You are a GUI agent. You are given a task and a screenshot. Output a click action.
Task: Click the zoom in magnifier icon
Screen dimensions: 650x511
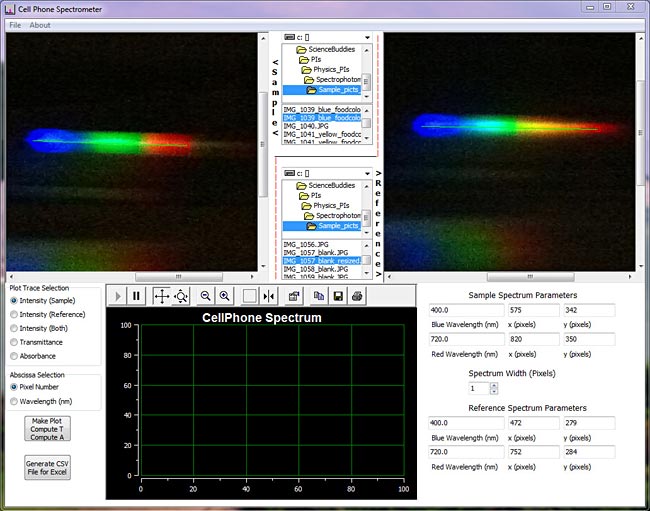[x=224, y=296]
